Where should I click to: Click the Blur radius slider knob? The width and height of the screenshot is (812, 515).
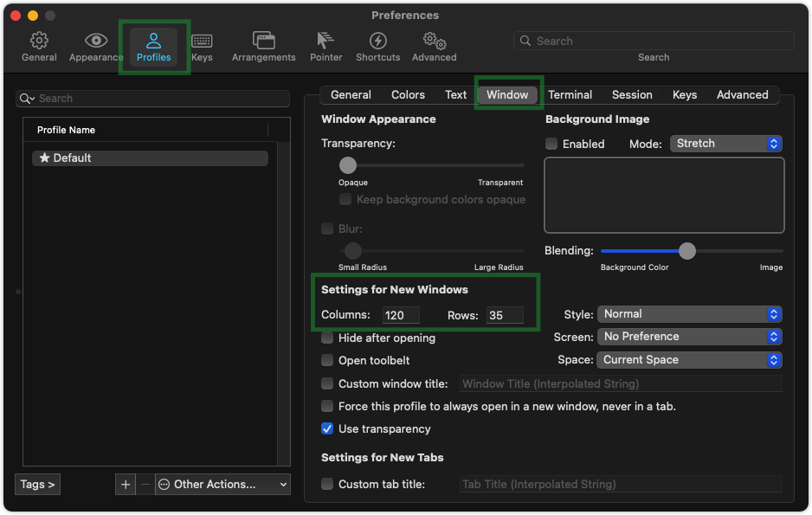pyautogui.click(x=353, y=251)
